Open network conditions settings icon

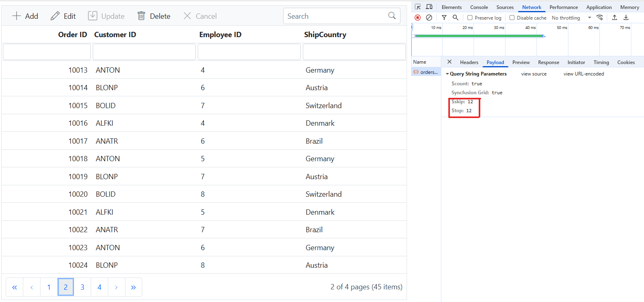pyautogui.click(x=600, y=18)
